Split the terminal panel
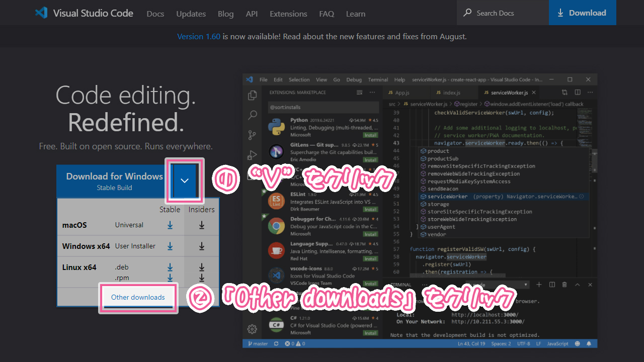This screenshot has height=362, width=644. point(552,285)
